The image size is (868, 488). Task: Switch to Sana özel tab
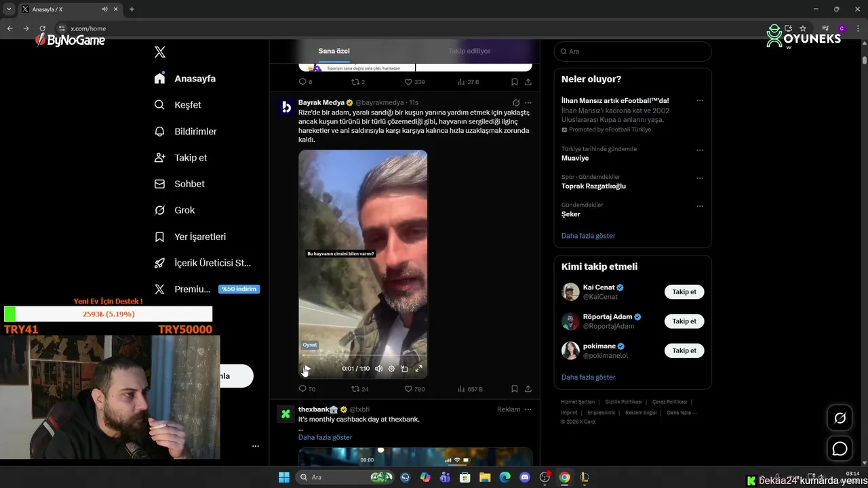334,51
